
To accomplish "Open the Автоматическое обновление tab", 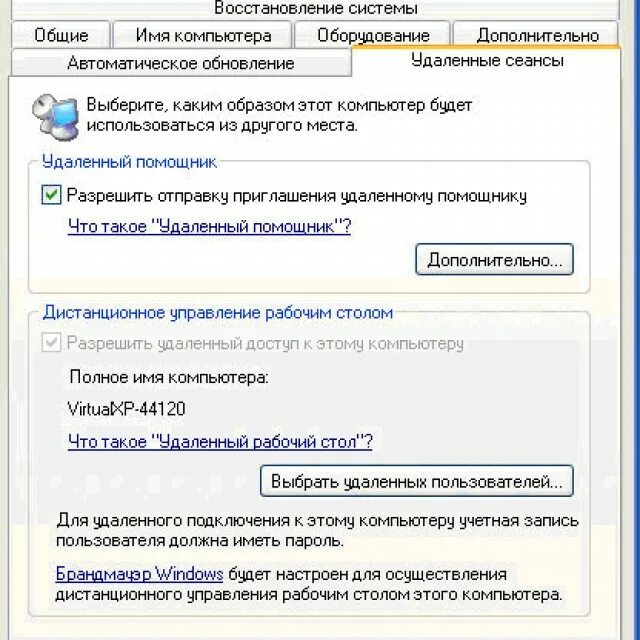I will point(181,63).
